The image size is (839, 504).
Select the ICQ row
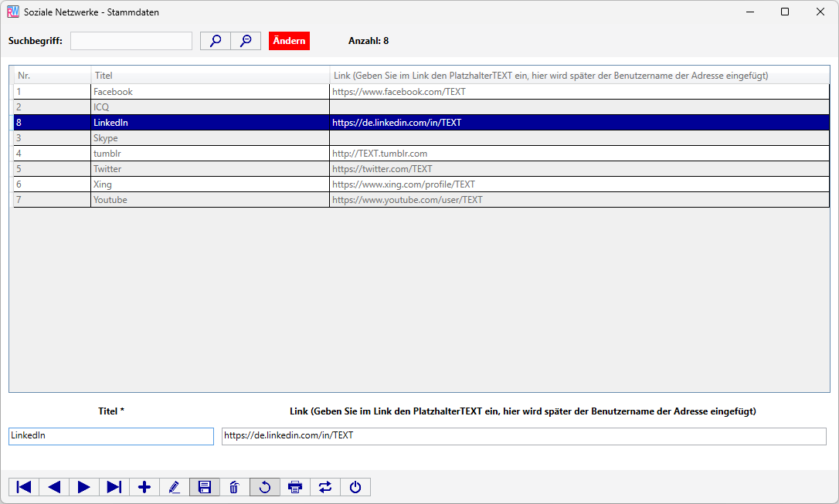click(x=422, y=107)
